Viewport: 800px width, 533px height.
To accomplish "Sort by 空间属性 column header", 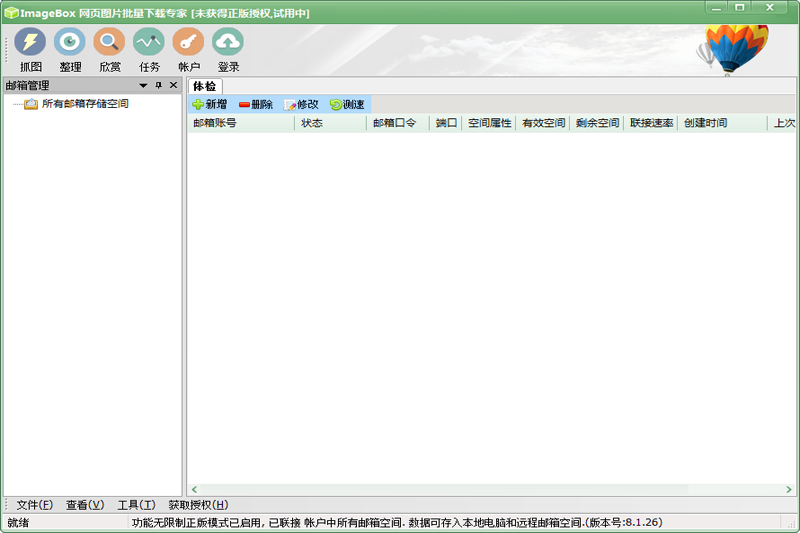I will (x=489, y=123).
